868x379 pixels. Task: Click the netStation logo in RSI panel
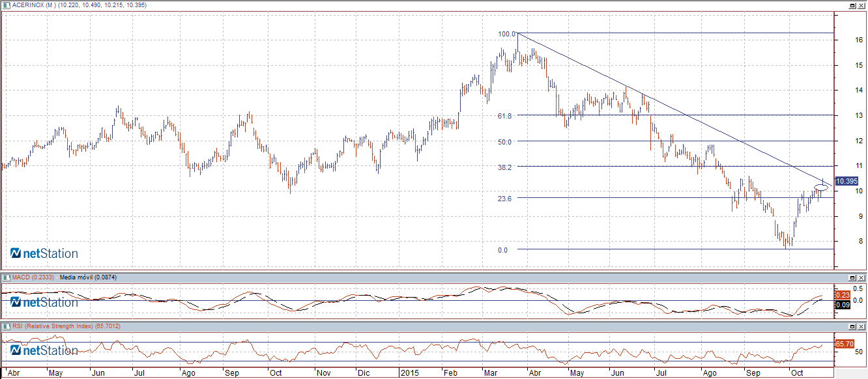coord(44,350)
